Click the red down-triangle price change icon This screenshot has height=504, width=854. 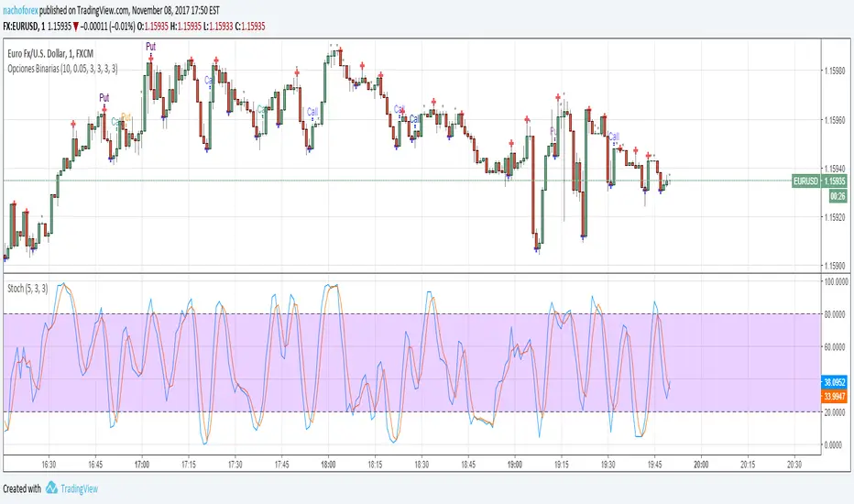(76, 27)
